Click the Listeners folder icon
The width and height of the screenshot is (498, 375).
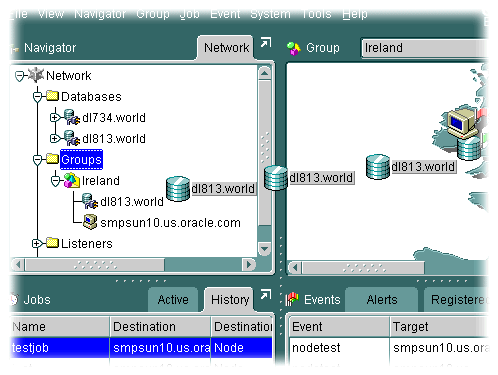[x=52, y=243]
